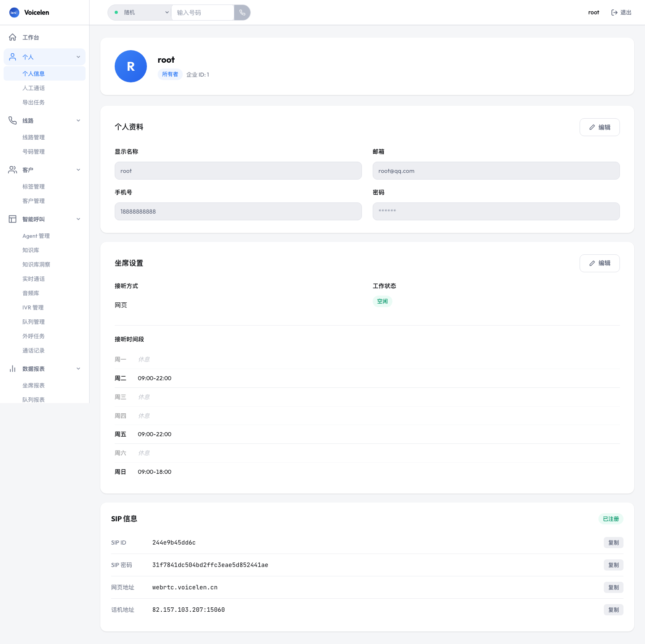Click the 显示名称 field showing root
645x644 pixels.
(x=238, y=171)
